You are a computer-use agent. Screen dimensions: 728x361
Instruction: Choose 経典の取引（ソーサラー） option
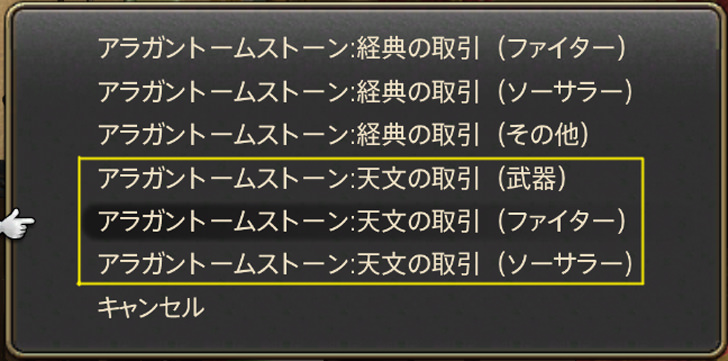365,92
